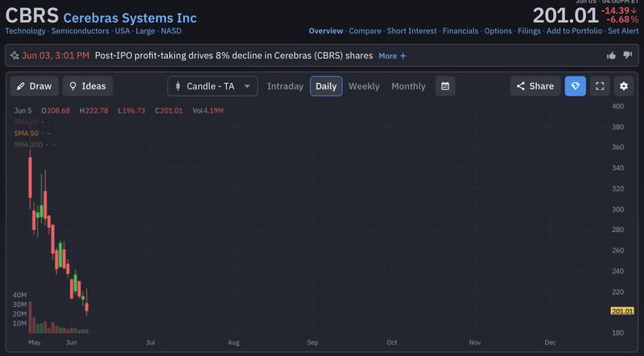This screenshot has width=644, height=356.
Task: Open the Overview tab link
Action: point(326,31)
